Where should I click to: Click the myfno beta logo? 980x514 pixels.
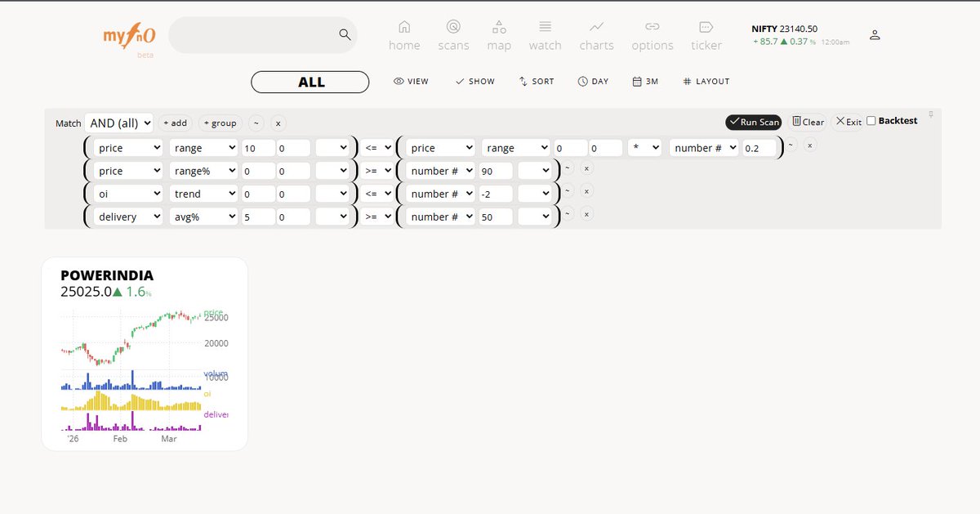click(127, 38)
